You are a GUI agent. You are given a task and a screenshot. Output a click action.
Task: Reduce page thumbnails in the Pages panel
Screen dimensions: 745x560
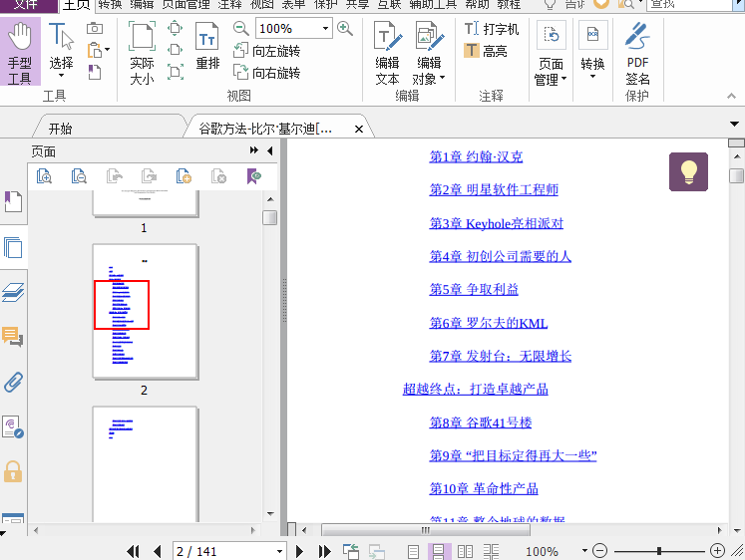point(79,176)
